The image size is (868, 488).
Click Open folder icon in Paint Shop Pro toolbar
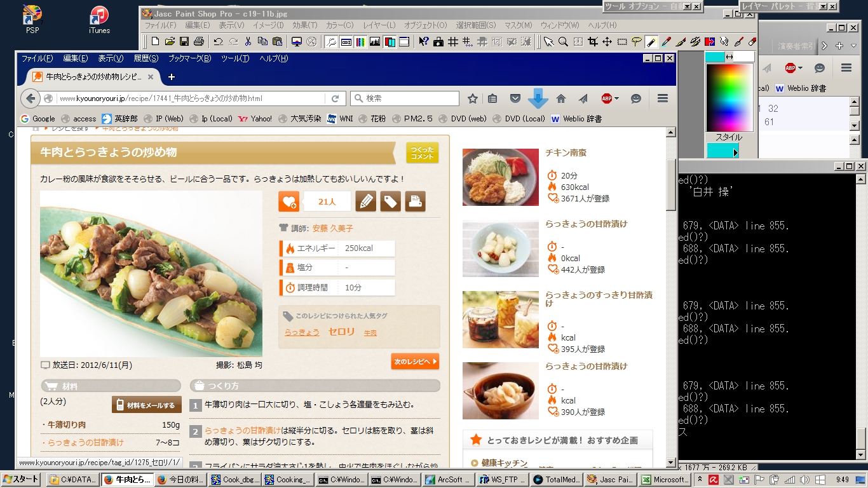click(170, 42)
